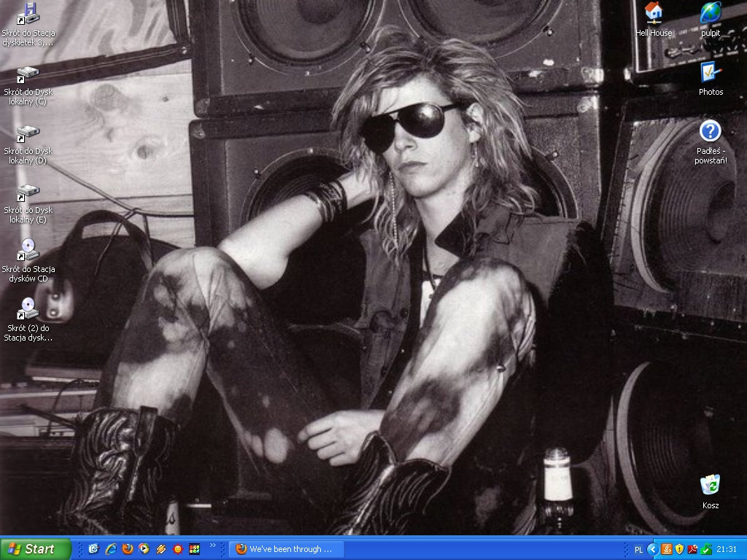Open the PL language bar selector
This screenshot has width=747, height=560.
point(638,550)
